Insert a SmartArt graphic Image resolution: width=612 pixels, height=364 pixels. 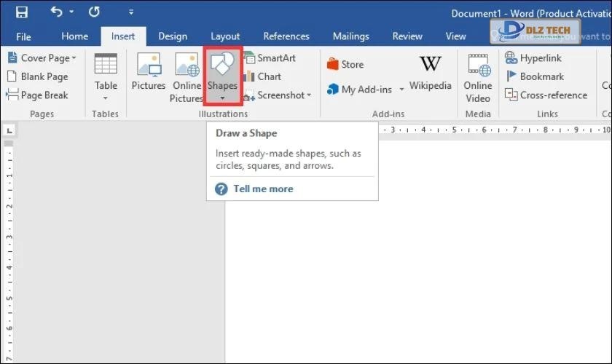270,58
